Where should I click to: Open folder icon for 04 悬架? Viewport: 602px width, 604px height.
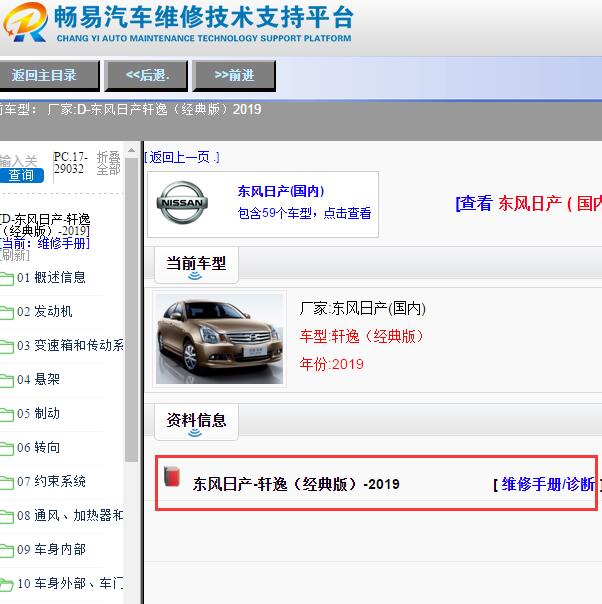tap(7, 380)
